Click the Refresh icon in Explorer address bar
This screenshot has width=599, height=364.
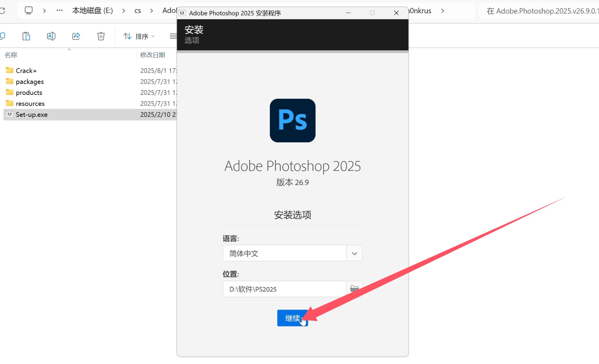click(2, 11)
